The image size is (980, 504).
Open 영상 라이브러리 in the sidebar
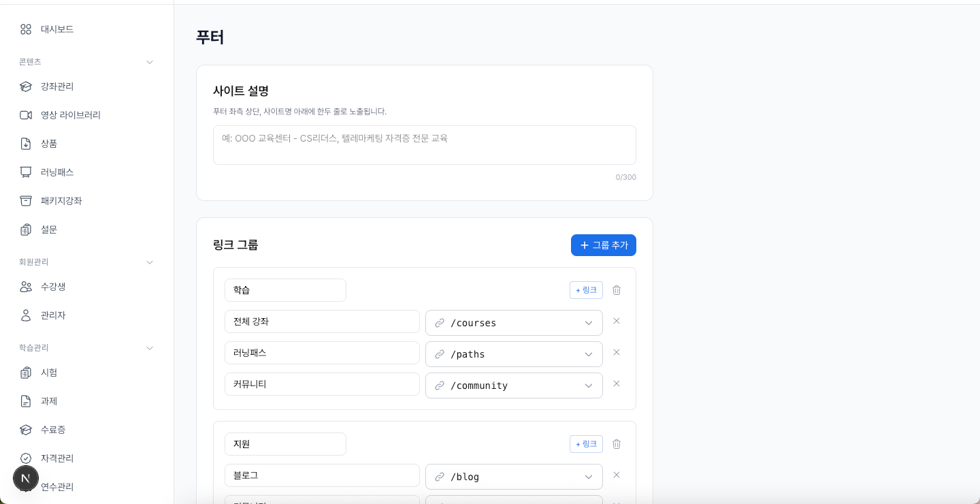[86, 115]
